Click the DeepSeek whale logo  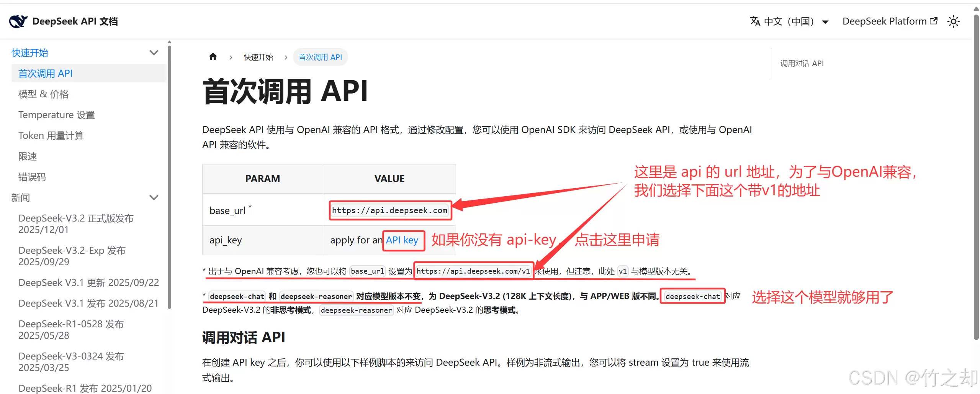pos(18,21)
